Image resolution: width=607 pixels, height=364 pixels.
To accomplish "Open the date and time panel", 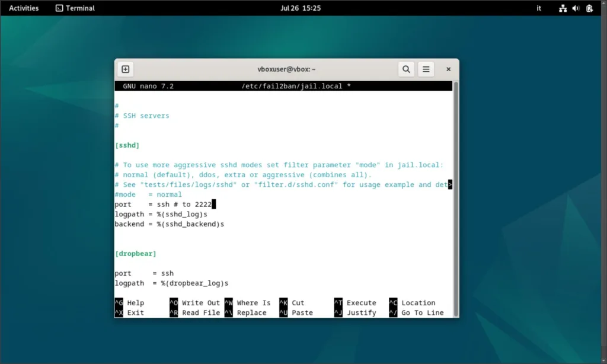I will 301,8.
